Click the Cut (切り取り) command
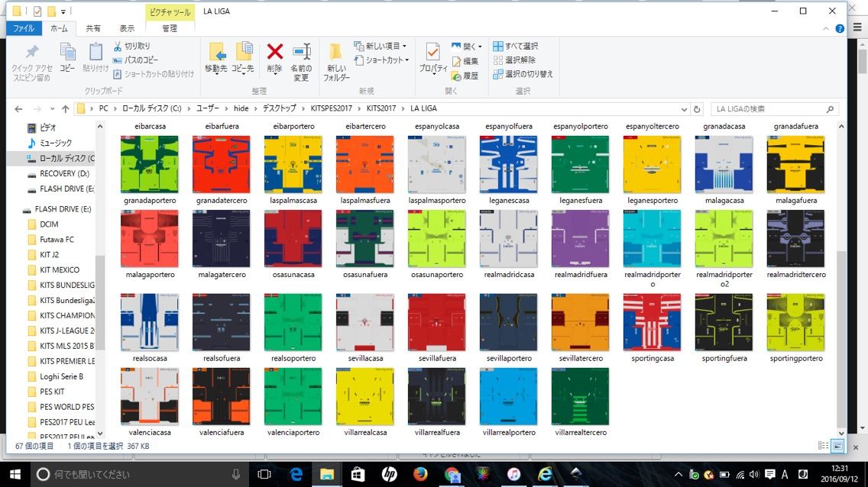The height and width of the screenshot is (487, 868). point(131,46)
